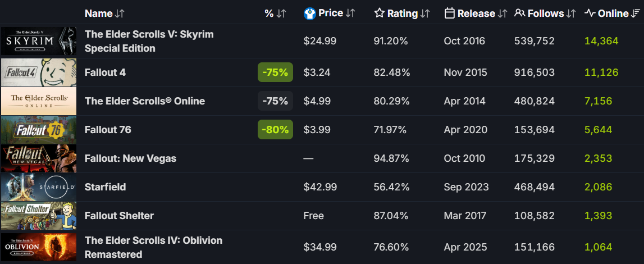
Task: Click the Elder Scrolls Online logo thumbnail
Action: (x=38, y=101)
